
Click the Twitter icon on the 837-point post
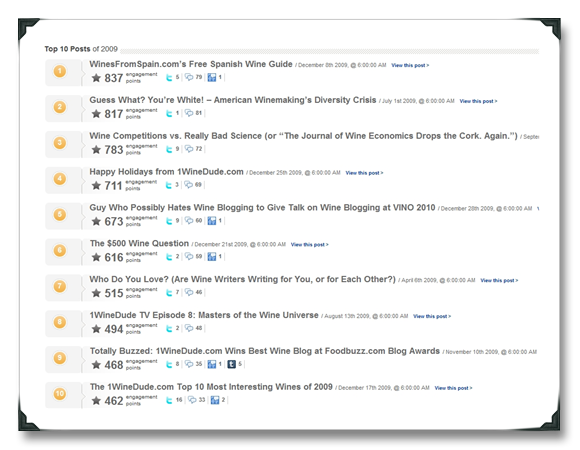point(169,78)
